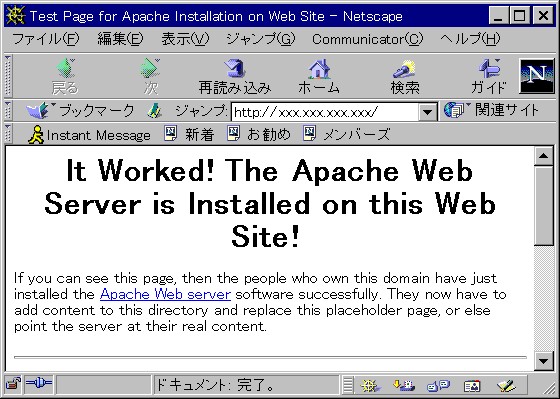Open Instant Message from personal toolbar
Screen dimensions: 560x399
[x=89, y=135]
